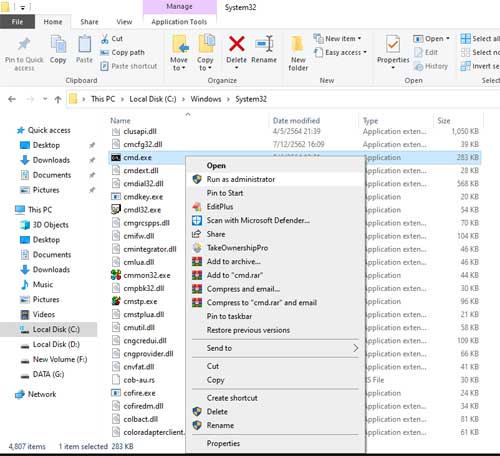Click Select all in ribbon
The width and height of the screenshot is (500, 456).
tap(480, 39)
